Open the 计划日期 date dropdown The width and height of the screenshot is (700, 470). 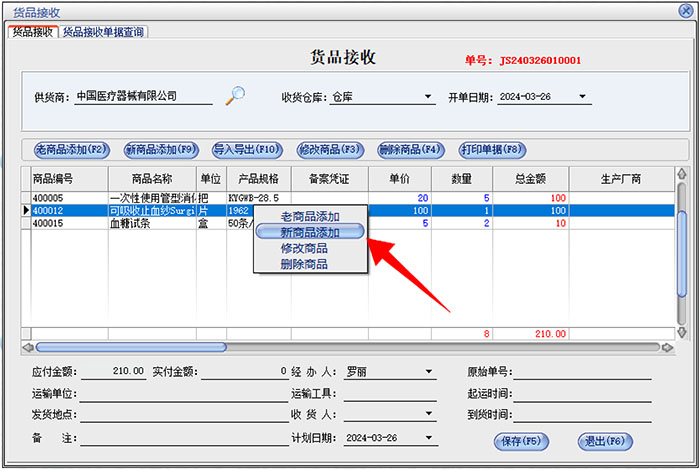[430, 438]
